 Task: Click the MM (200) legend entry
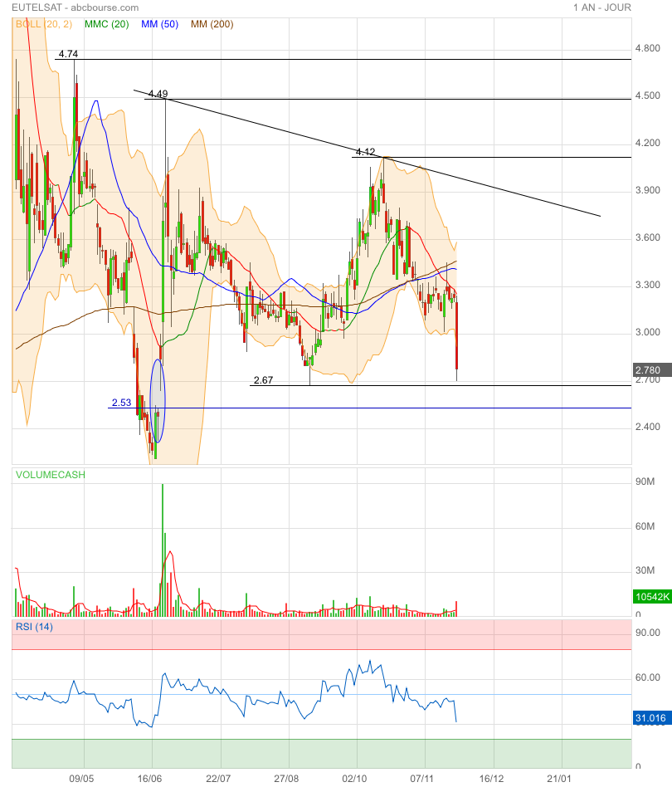212,24
